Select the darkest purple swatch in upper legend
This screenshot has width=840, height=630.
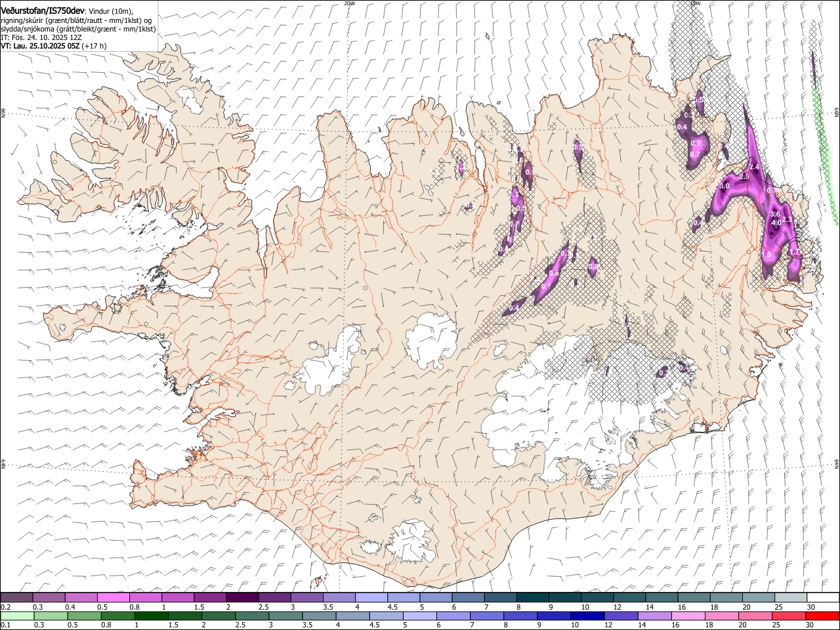(x=242, y=597)
